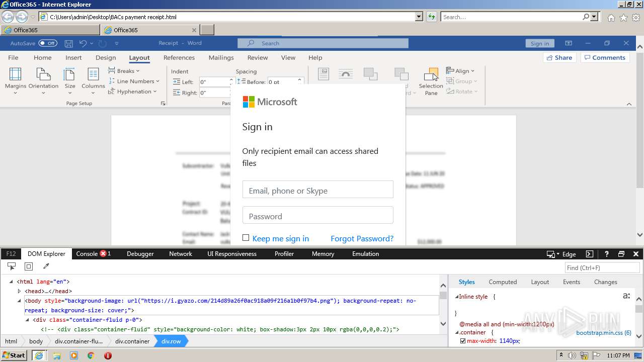644x362 pixels.
Task: Open the Edge emulation mode dropdown
Action: pos(561,254)
